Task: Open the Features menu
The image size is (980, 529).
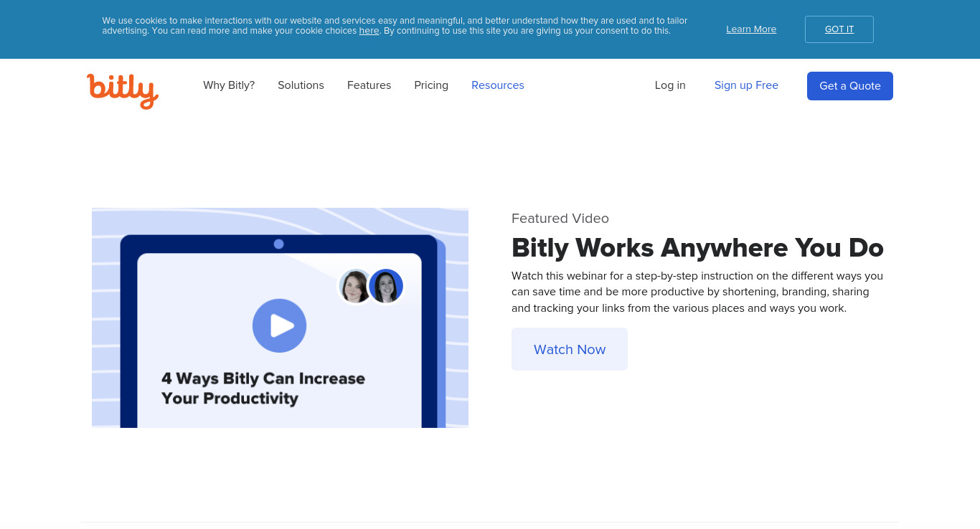Action: [x=369, y=85]
